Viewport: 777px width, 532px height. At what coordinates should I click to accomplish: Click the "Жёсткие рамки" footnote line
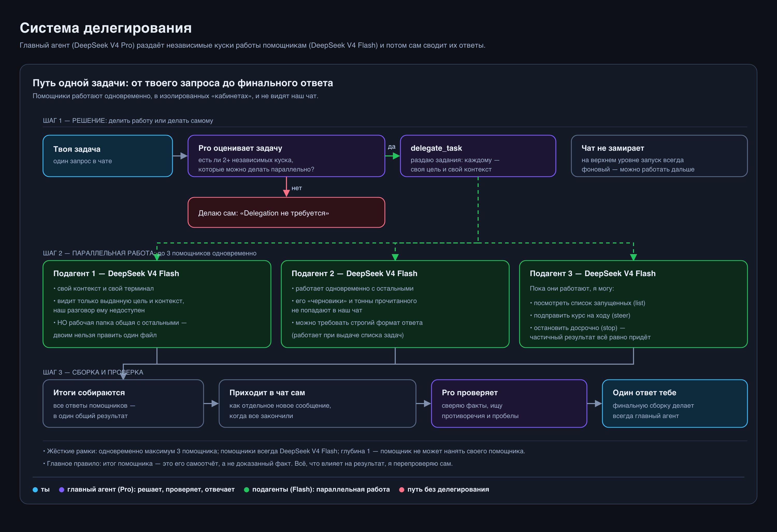(284, 451)
